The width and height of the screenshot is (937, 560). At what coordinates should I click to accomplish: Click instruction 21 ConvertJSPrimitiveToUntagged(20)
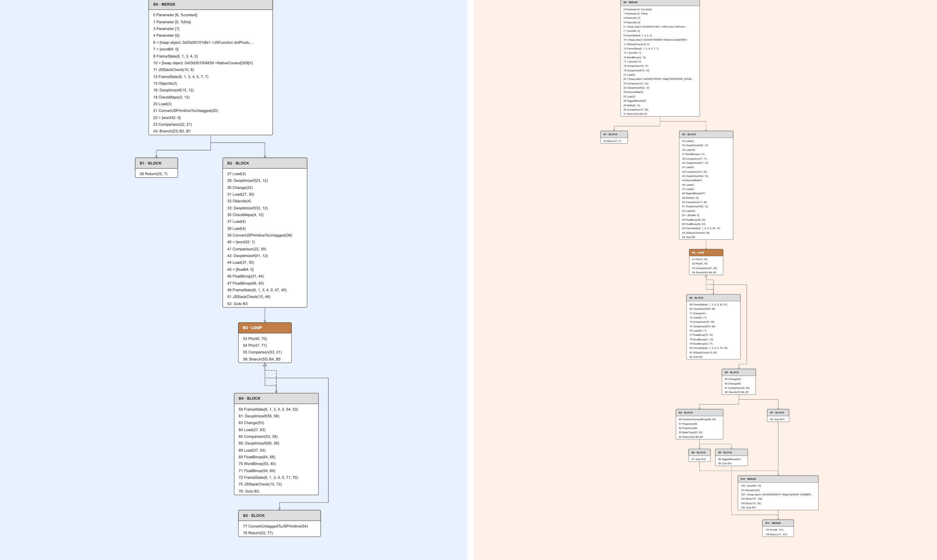(x=185, y=111)
